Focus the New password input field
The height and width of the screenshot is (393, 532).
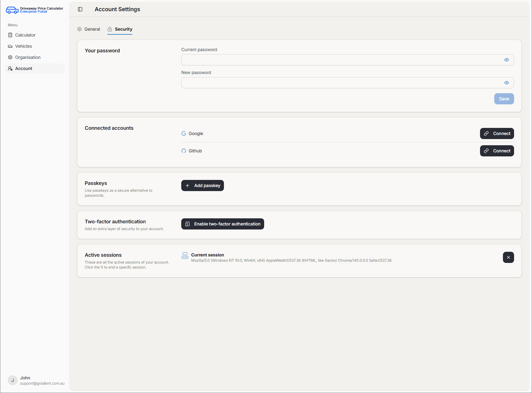[340, 83]
